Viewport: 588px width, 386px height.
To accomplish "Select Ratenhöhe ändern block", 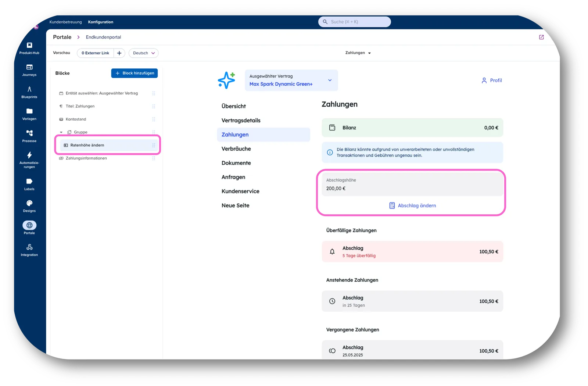I will 109,145.
